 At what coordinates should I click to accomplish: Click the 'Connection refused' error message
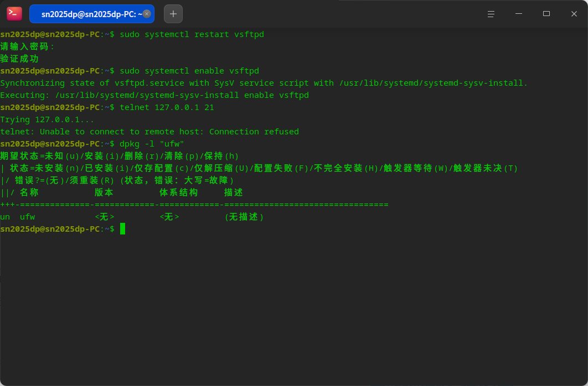(x=254, y=132)
